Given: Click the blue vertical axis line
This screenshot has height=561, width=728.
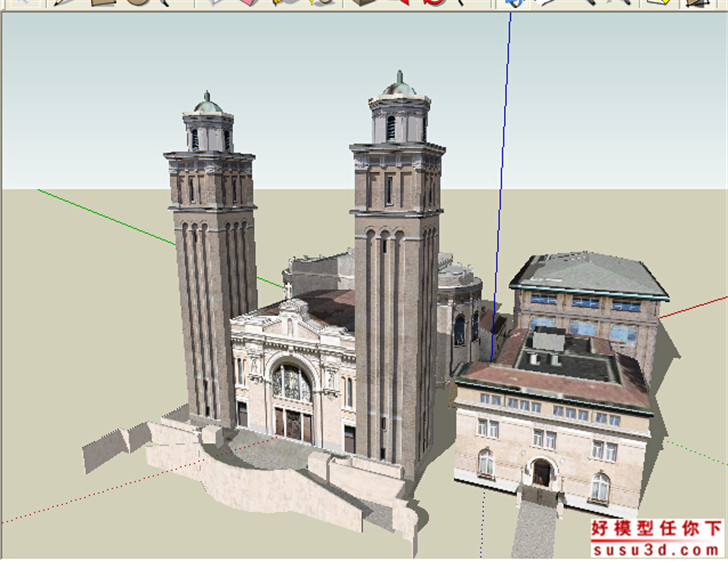Looking at the screenshot, I should 502,186.
